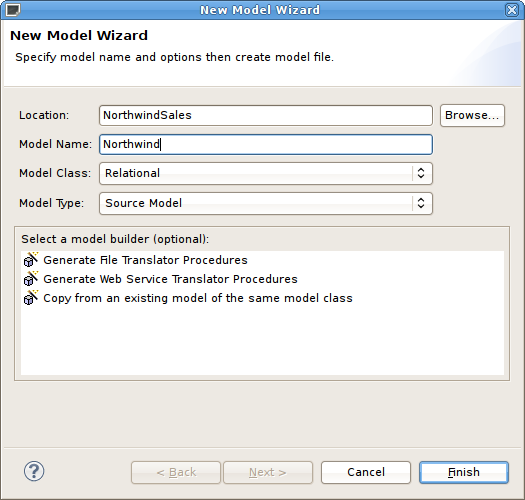Click the Model Type stepper arrows
This screenshot has height=500, width=525.
[x=421, y=203]
